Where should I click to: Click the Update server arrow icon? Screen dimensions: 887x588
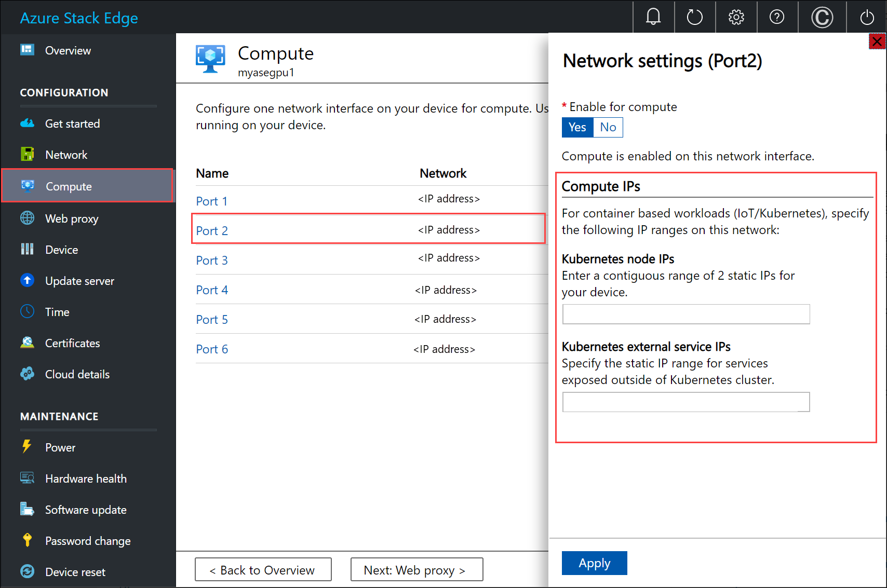coord(27,280)
